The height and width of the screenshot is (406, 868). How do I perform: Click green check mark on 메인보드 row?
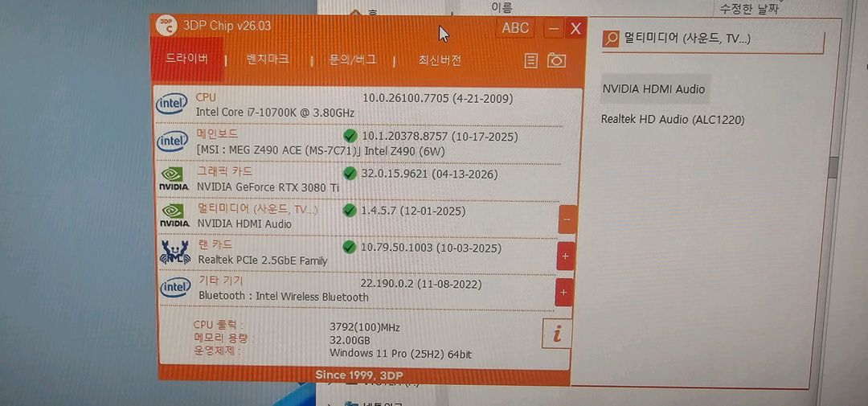pos(350,136)
